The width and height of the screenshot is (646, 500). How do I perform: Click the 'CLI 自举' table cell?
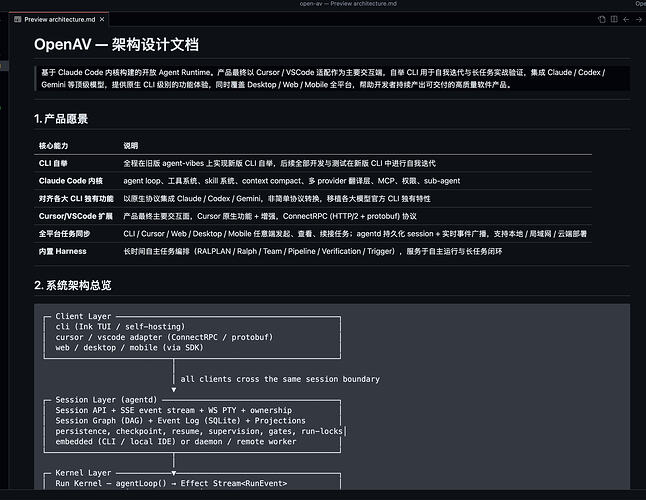click(x=53, y=164)
